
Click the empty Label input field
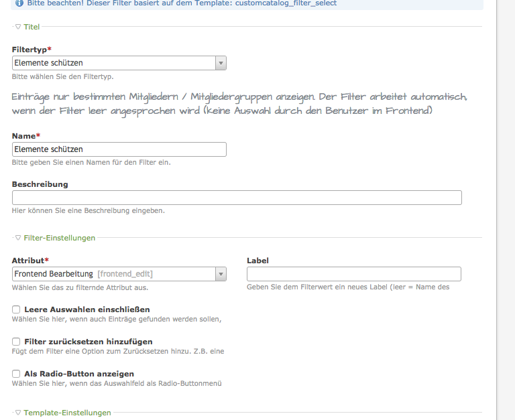point(353,274)
